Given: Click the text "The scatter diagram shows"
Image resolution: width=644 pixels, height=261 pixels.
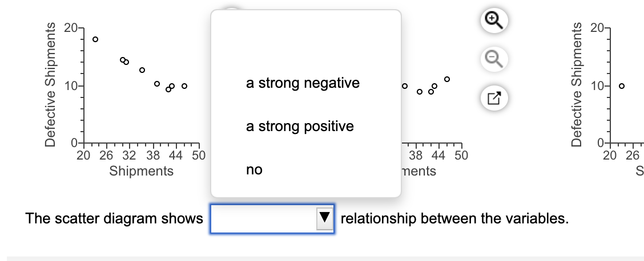Looking at the screenshot, I should tap(115, 218).
